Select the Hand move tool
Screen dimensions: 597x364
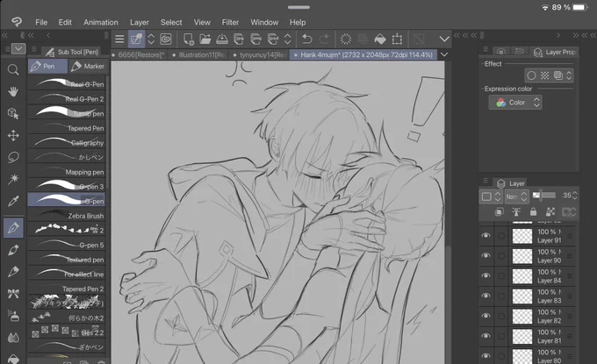(13, 92)
